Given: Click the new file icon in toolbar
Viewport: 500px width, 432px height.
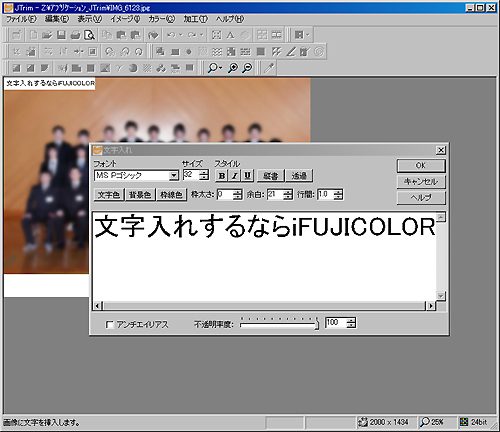Looking at the screenshot, I should 33,35.
